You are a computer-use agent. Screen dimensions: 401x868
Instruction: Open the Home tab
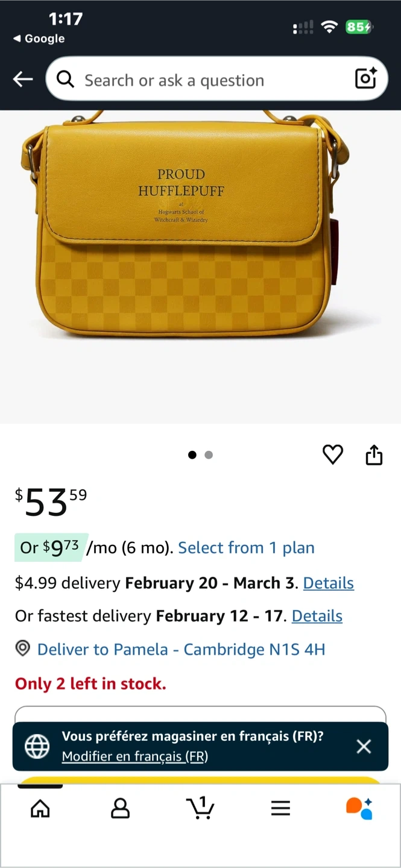pos(40,808)
